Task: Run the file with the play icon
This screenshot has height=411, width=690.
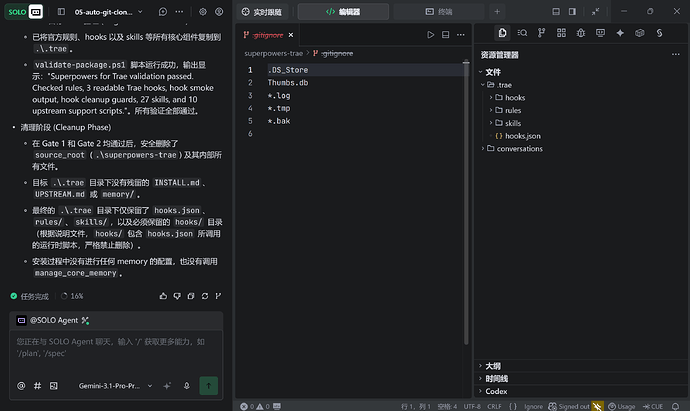Action: pyautogui.click(x=430, y=35)
